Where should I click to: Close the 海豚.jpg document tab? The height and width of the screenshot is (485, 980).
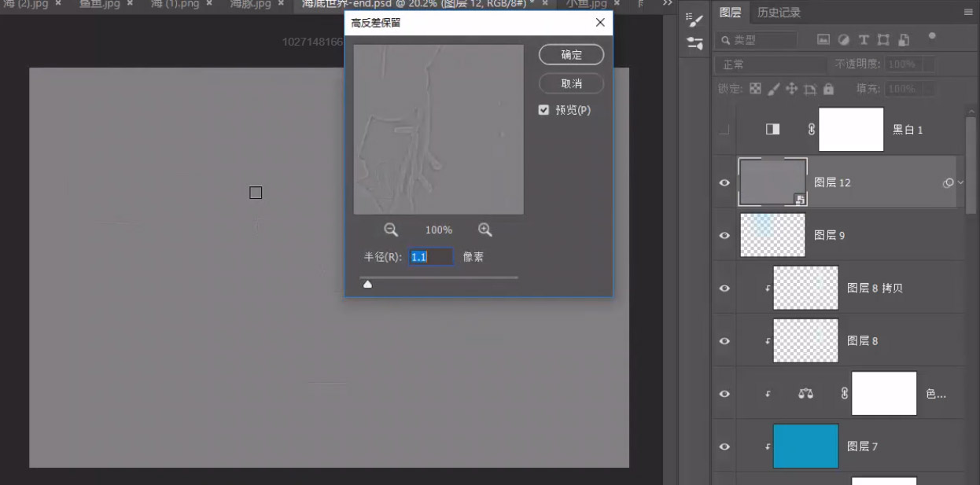pyautogui.click(x=282, y=4)
